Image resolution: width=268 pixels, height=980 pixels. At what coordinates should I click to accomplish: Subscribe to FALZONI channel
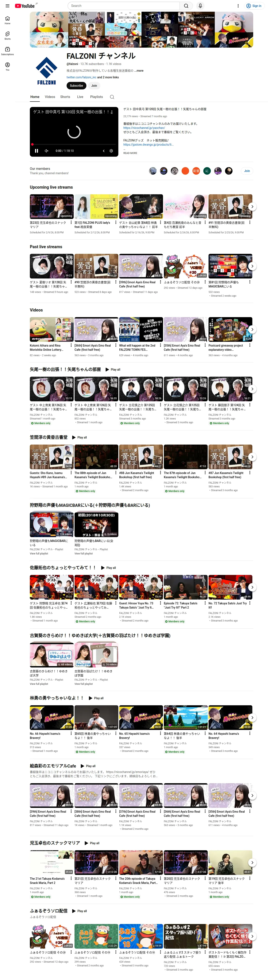click(x=76, y=86)
